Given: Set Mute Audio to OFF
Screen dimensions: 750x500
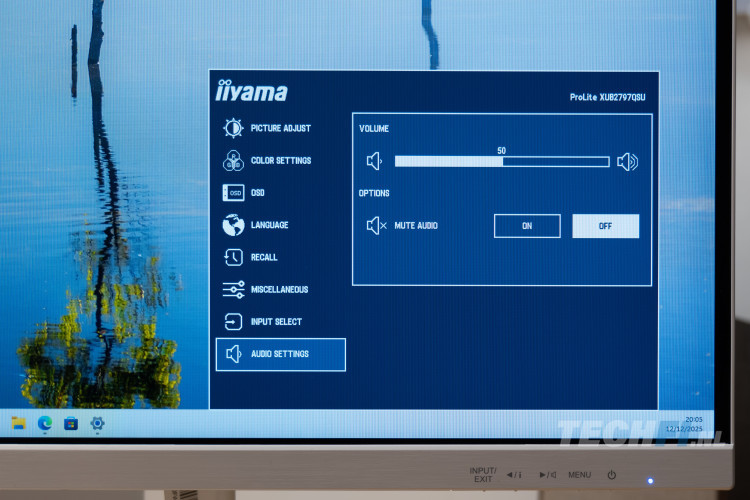Looking at the screenshot, I should tap(605, 226).
